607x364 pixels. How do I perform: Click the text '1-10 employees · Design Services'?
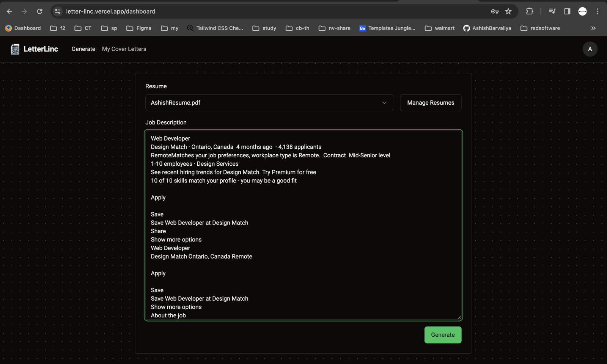195,164
